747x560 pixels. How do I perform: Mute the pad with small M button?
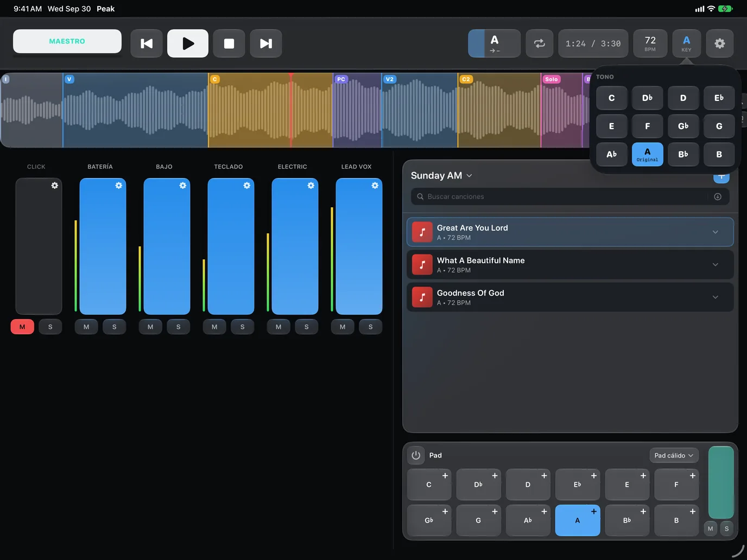[x=711, y=529]
